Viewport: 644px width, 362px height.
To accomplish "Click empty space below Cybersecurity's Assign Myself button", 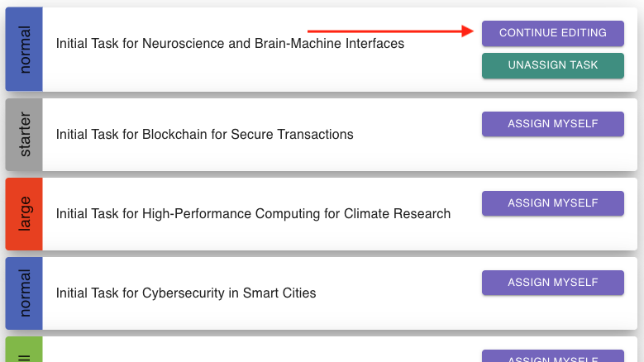I will point(552,313).
